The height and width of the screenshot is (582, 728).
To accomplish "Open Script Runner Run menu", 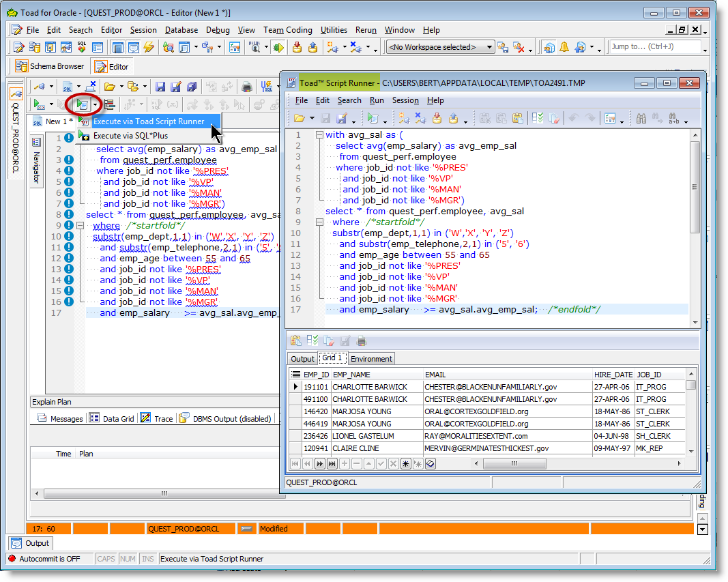I will (377, 100).
